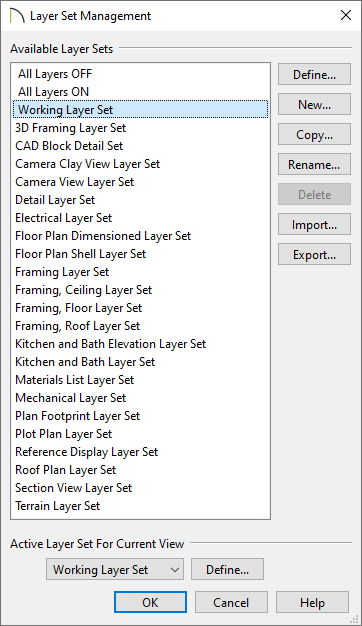Select the All Layers ON entry
This screenshot has height=626, width=362.
(140, 92)
